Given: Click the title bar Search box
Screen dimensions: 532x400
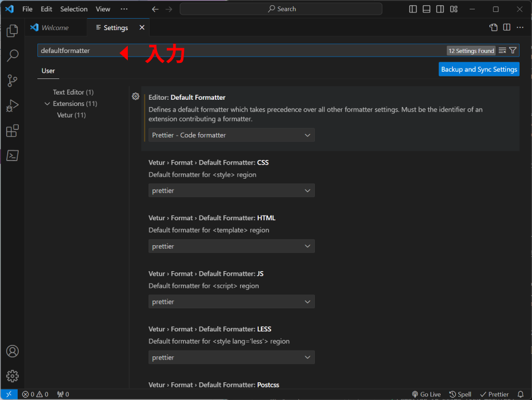Looking at the screenshot, I should click(x=281, y=9).
